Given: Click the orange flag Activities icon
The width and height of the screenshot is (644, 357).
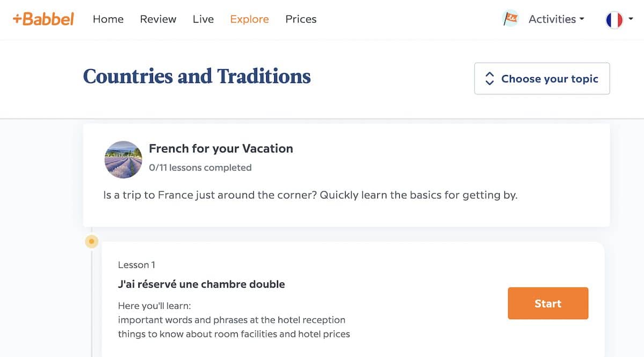Looking at the screenshot, I should point(510,19).
